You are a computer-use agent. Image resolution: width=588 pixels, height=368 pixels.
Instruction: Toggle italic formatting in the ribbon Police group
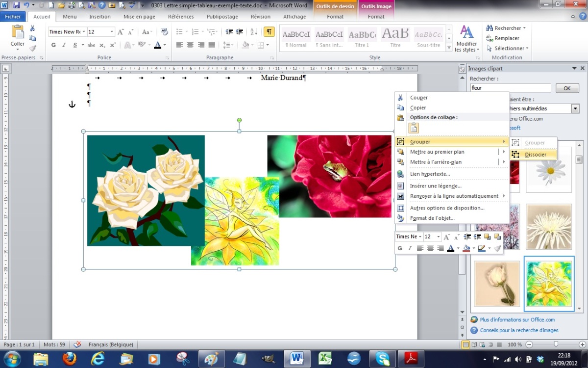pyautogui.click(x=64, y=45)
